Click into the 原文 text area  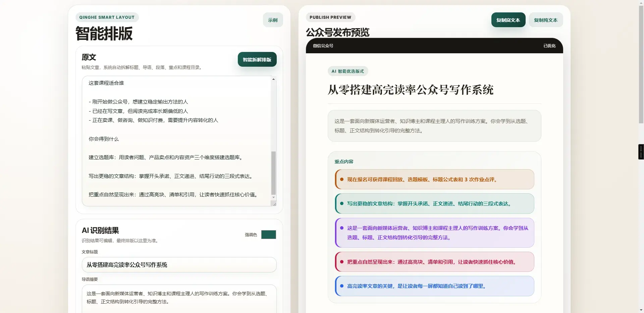point(176,141)
